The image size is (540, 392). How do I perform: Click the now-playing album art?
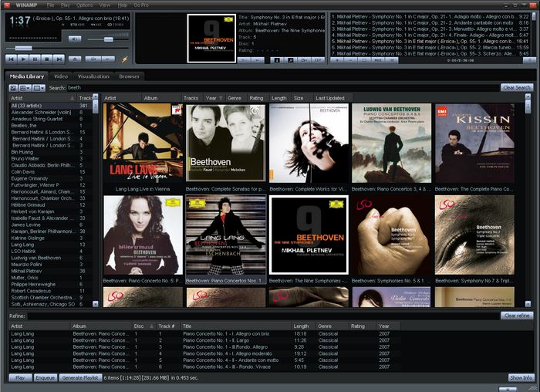[211, 39]
